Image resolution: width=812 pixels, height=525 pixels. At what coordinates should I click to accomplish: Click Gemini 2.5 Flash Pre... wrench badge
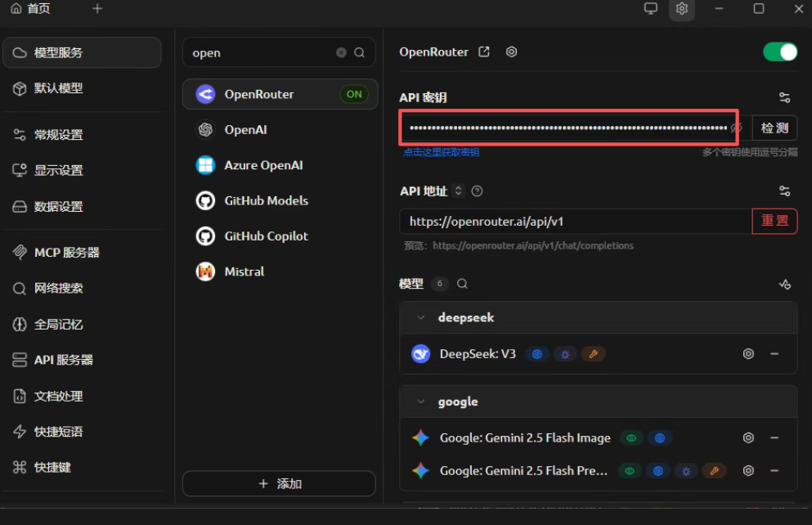pos(714,471)
